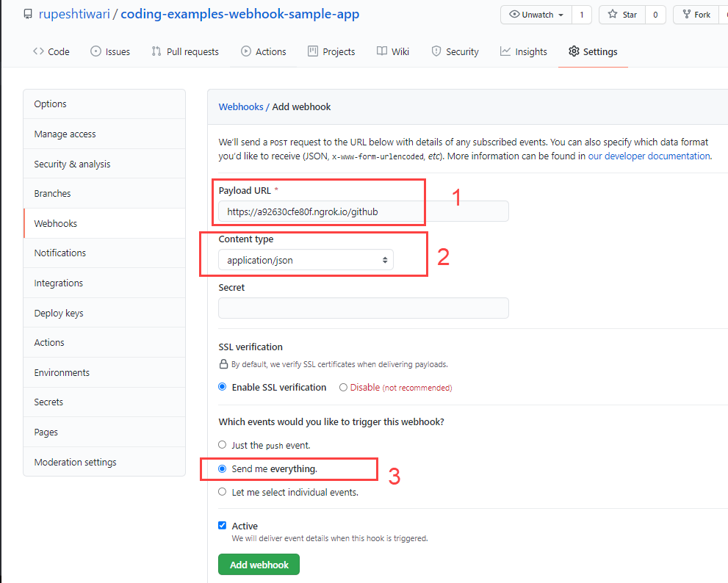The width and height of the screenshot is (728, 583).
Task: Switch to the Actions tab
Action: pyautogui.click(x=263, y=51)
